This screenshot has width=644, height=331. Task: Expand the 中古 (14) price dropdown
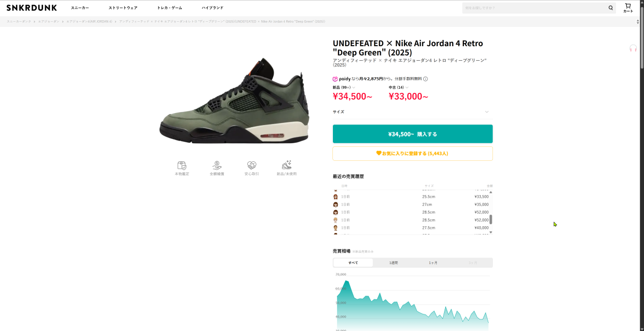pos(407,88)
